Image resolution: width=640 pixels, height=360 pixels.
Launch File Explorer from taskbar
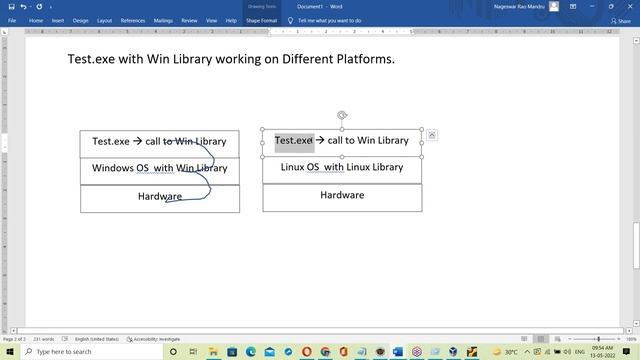tap(213, 351)
